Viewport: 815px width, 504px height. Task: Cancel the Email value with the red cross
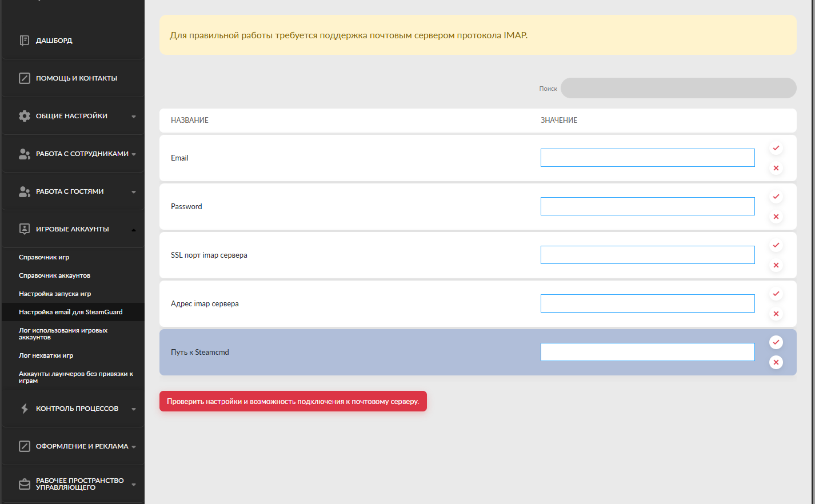776,168
